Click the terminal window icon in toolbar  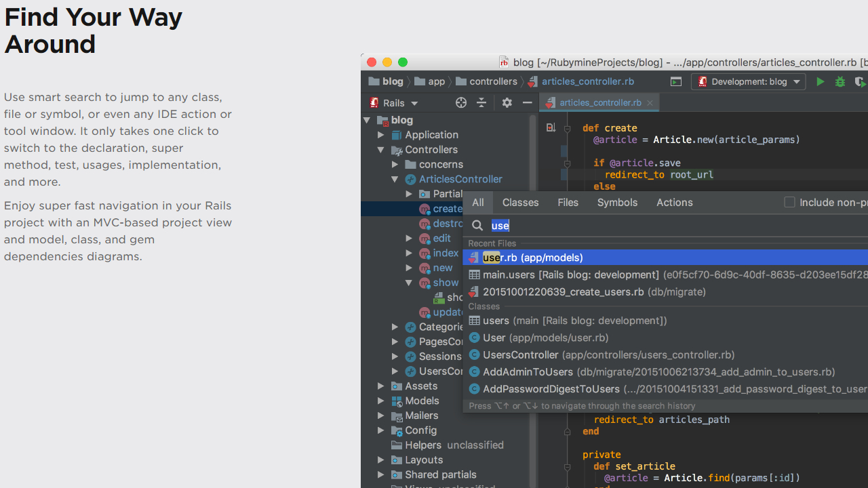click(676, 82)
